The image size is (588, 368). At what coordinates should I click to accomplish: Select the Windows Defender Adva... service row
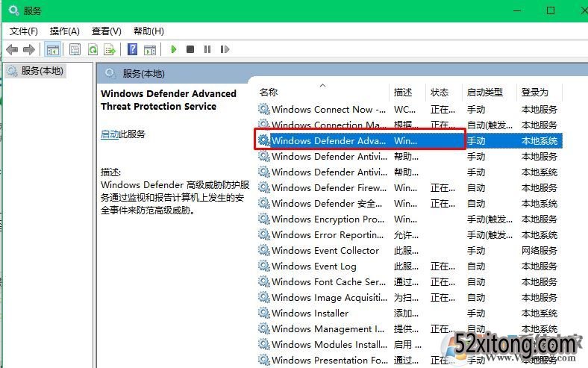point(410,140)
